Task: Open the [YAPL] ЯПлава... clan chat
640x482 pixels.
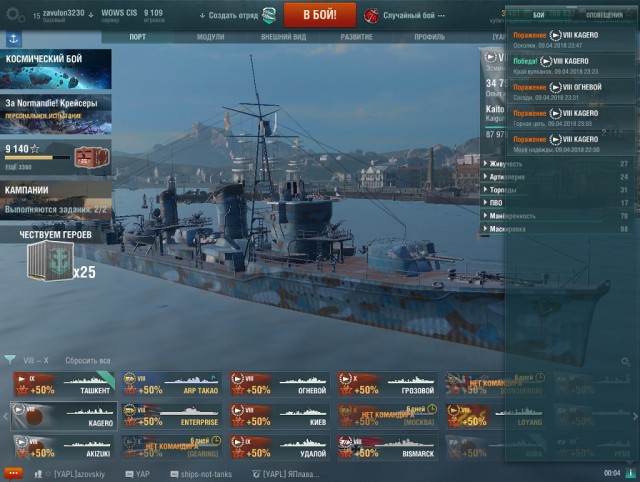Action: [x=286, y=474]
